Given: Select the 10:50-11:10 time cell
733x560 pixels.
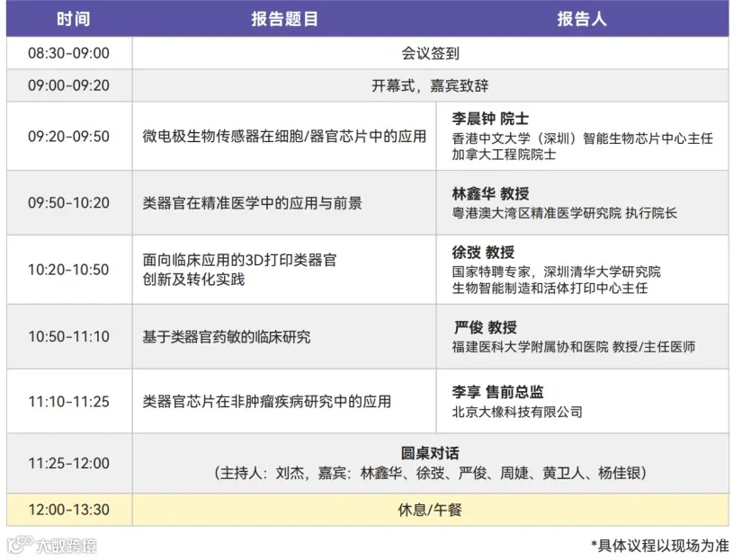Looking at the screenshot, I should click(68, 336).
